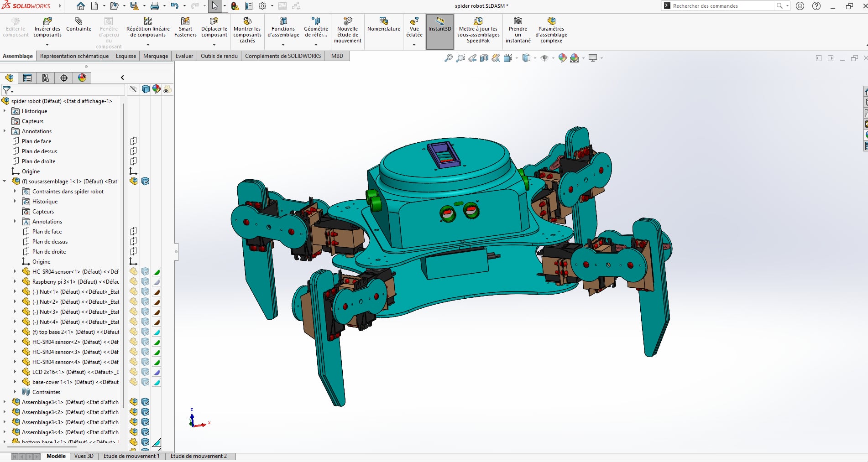The image size is (868, 462).
Task: Hide Assemblage3<4> in display pane
Action: click(133, 432)
